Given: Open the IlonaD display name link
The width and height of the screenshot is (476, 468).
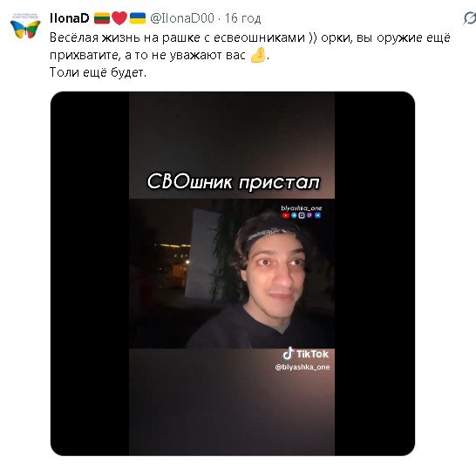Looking at the screenshot, I should click(69, 18).
